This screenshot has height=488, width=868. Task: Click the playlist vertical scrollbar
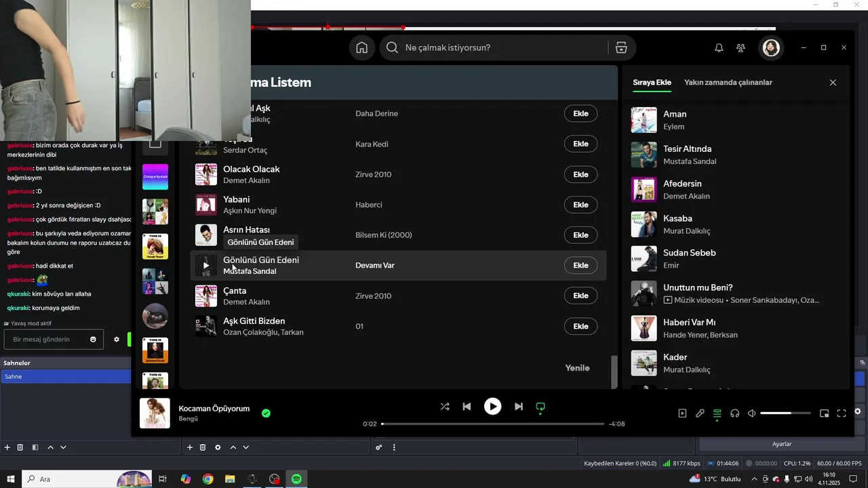pos(615,371)
